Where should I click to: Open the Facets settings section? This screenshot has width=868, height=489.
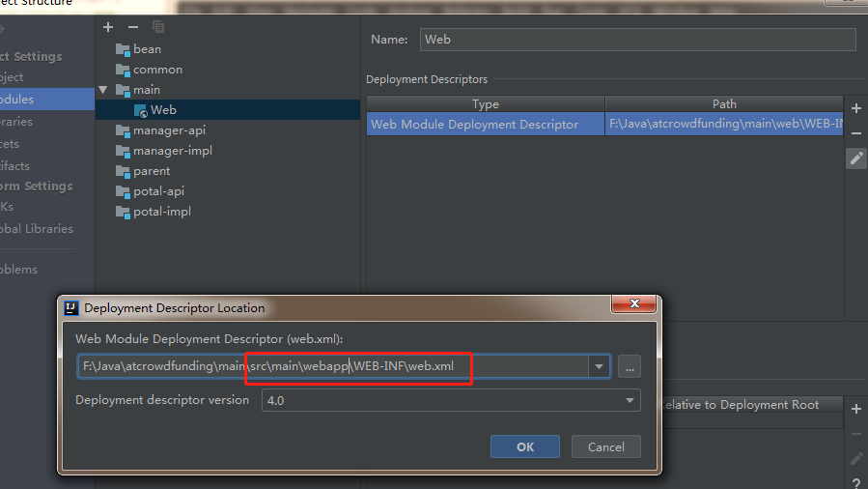click(x=10, y=143)
